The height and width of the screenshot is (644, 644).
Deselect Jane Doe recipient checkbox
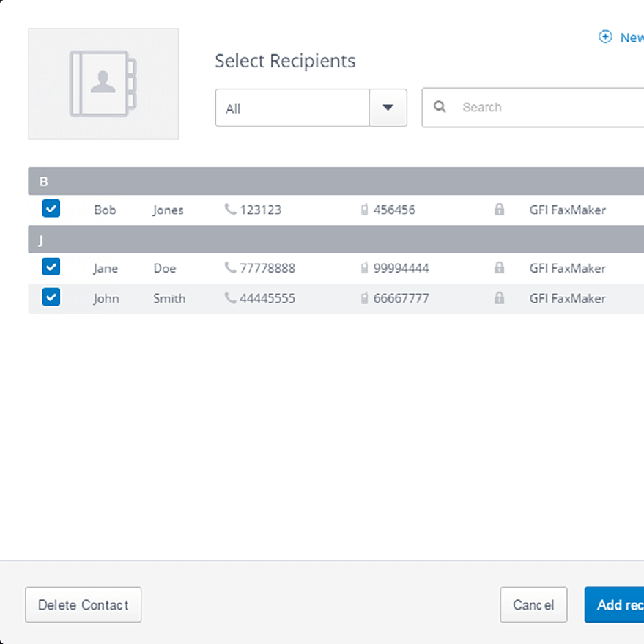point(51,267)
